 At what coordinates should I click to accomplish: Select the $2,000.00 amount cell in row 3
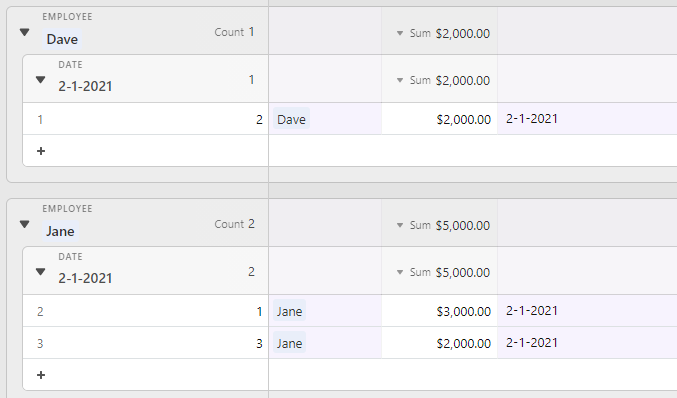click(x=440, y=343)
